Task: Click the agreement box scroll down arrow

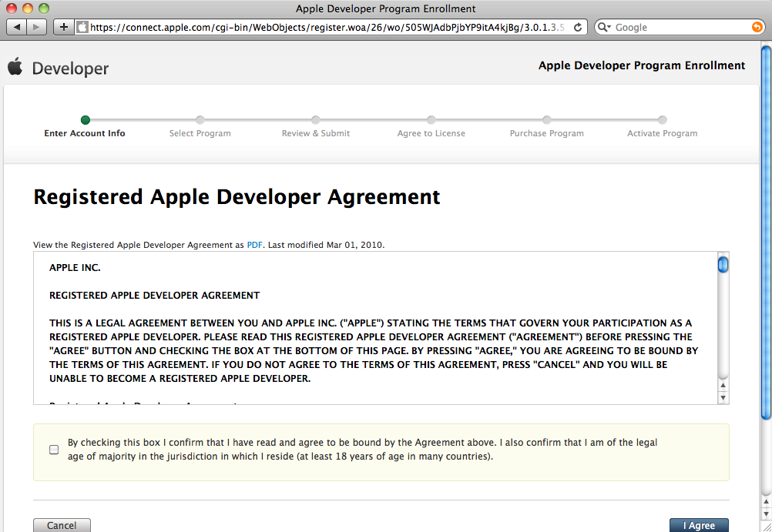Action: click(723, 397)
